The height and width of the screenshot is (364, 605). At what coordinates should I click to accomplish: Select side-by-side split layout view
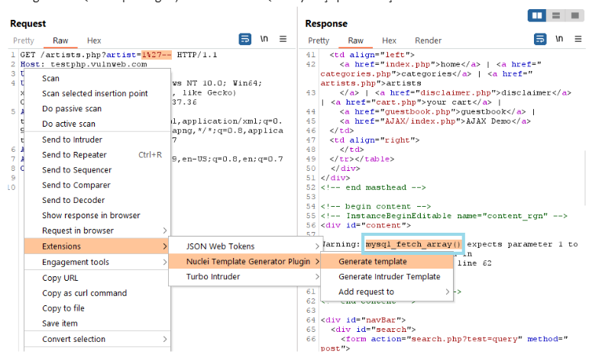[537, 15]
